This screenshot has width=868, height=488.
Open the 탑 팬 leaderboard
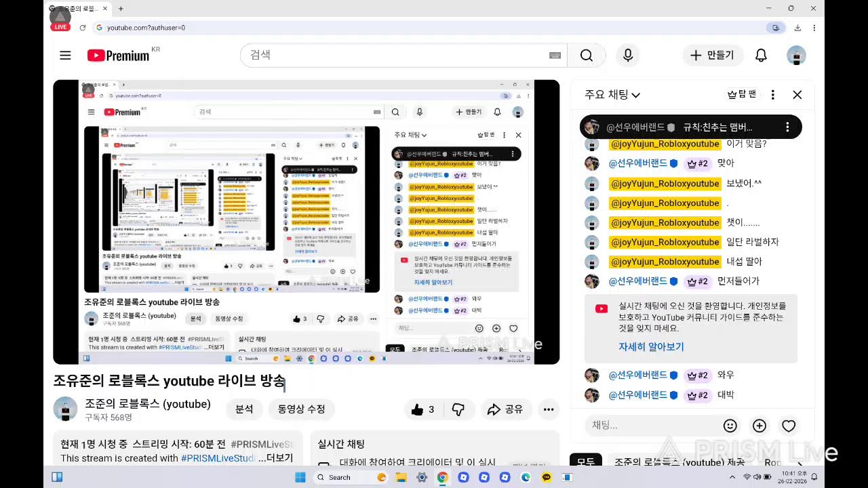[741, 95]
